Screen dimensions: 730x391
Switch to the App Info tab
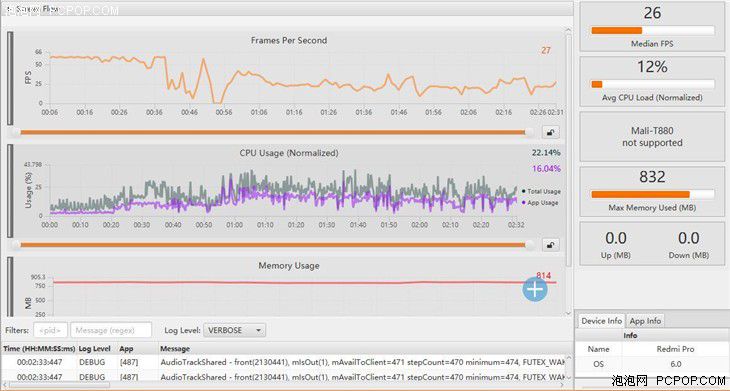tap(645, 321)
